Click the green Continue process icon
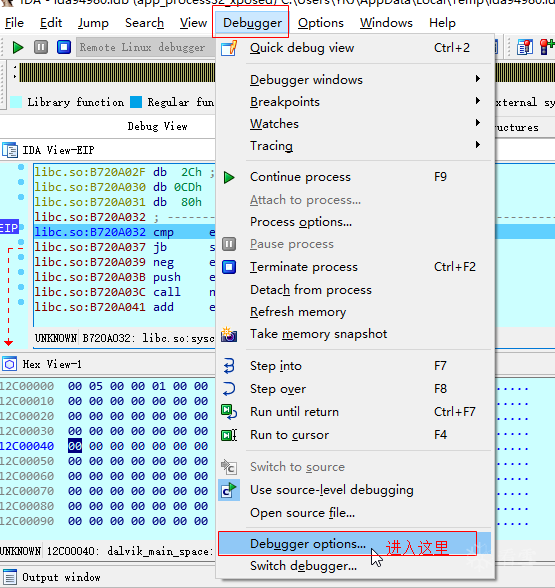This screenshot has height=588, width=555. click(229, 177)
